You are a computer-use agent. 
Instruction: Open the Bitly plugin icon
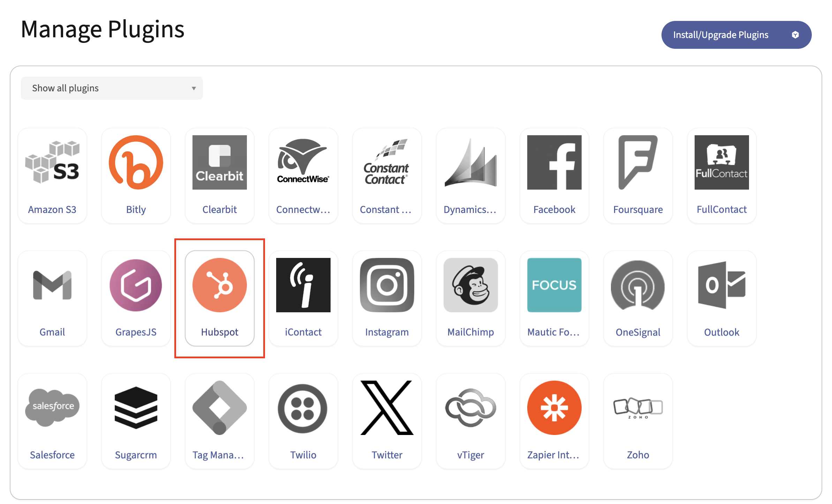pos(136,162)
